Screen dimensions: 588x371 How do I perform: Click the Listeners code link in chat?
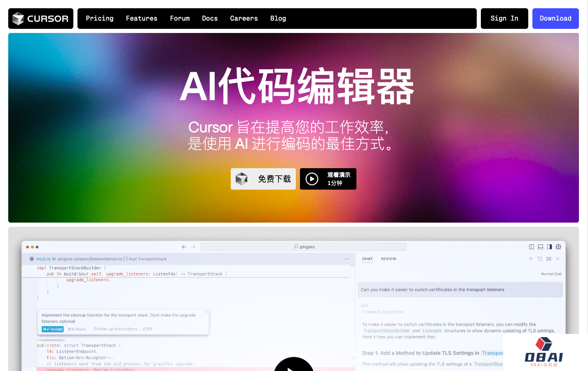[x=432, y=331]
